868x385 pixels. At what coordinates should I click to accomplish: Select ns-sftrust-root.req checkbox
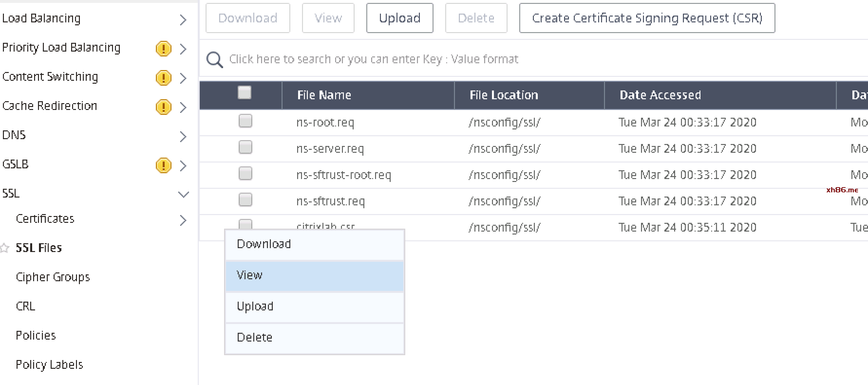coord(245,173)
